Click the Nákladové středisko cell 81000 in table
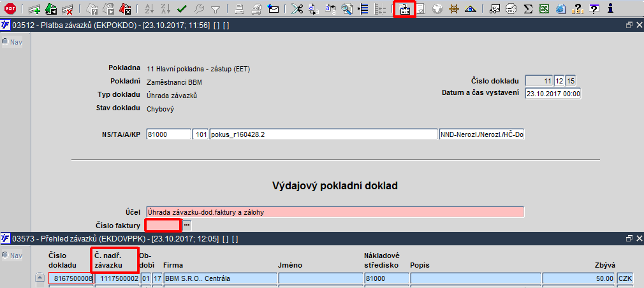 tap(386, 278)
